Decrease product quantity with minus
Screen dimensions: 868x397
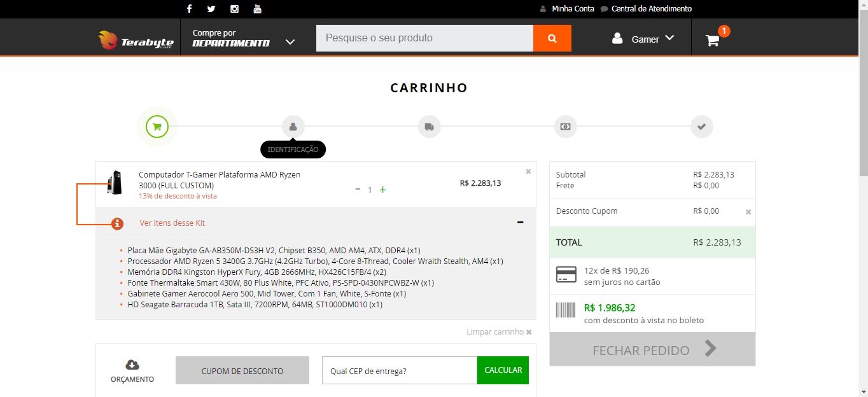point(358,190)
